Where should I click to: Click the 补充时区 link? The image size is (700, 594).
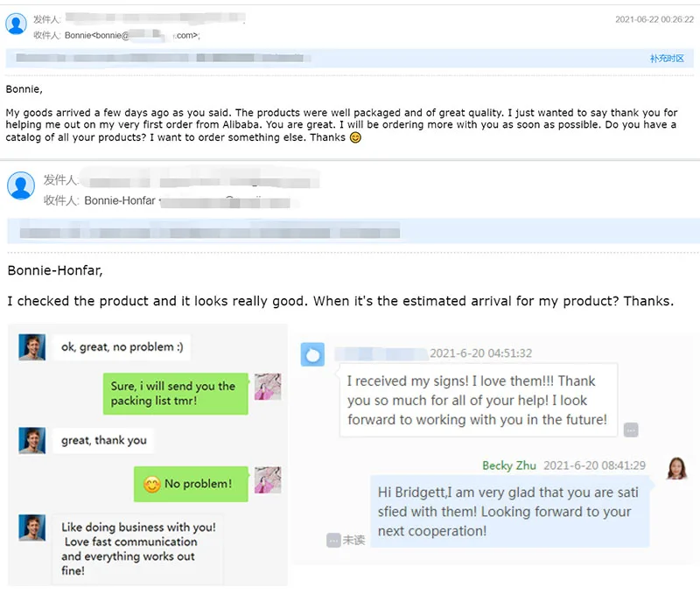[x=666, y=59]
